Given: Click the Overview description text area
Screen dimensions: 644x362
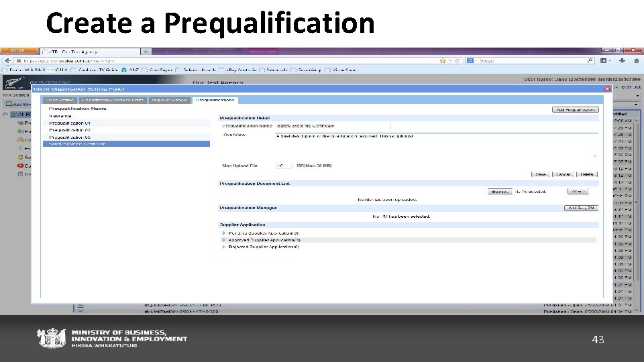Looking at the screenshot, I should click(x=436, y=145).
